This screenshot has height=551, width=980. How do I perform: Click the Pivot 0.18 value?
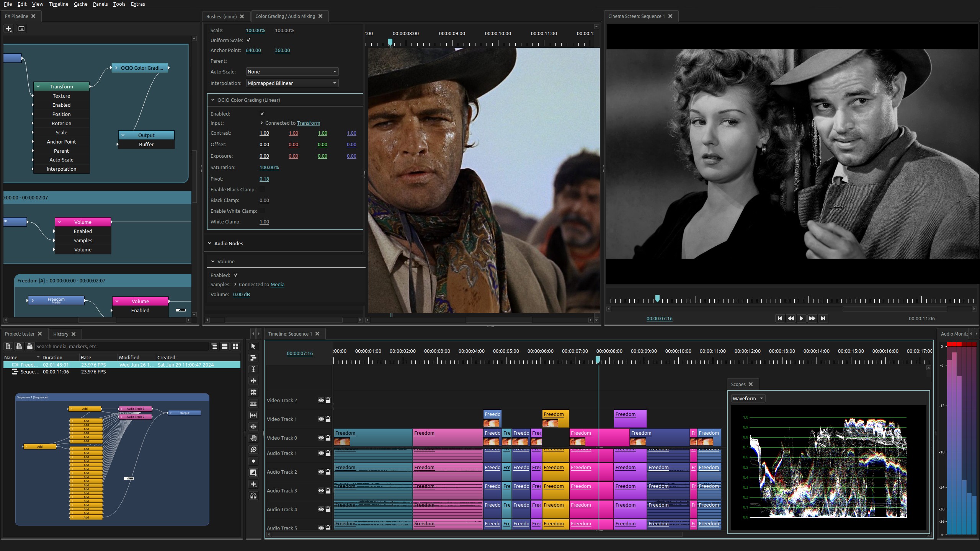tap(264, 179)
